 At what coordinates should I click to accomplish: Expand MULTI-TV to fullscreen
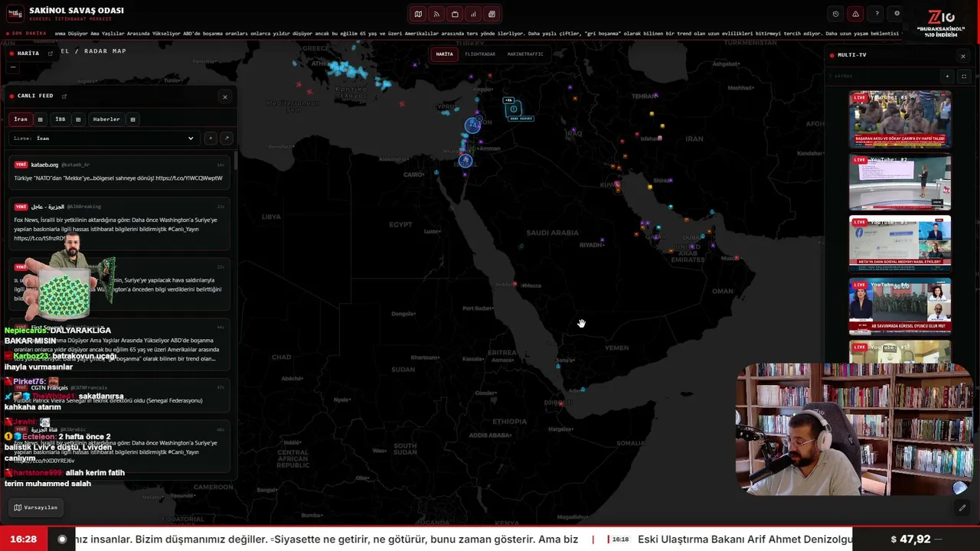[963, 77]
